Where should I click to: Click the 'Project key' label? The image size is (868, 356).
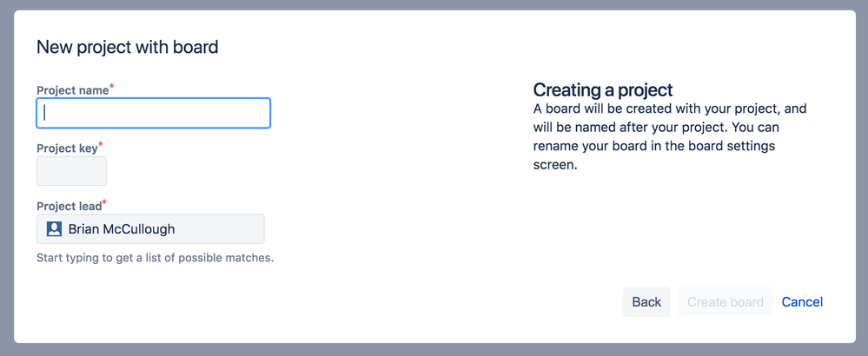(67, 148)
